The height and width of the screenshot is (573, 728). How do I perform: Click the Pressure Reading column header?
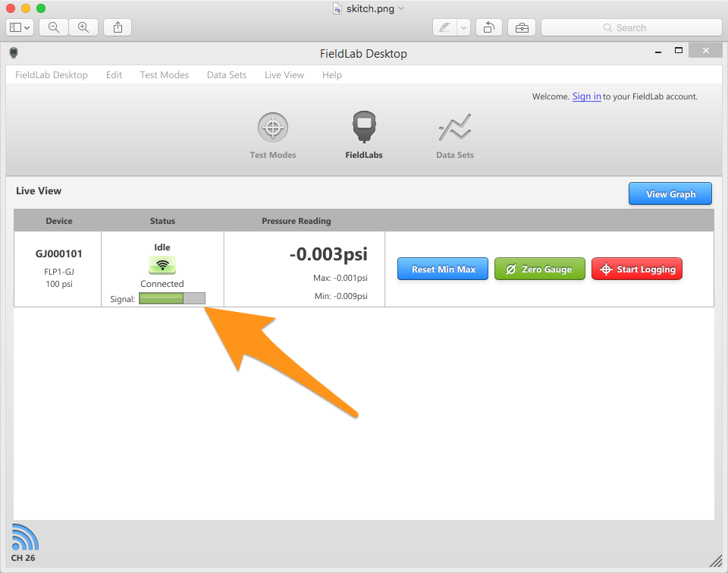click(x=297, y=221)
